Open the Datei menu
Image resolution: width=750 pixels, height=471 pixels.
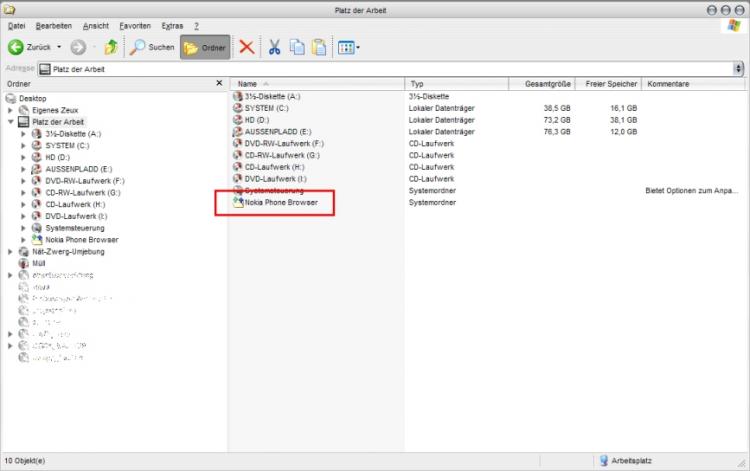click(x=17, y=26)
